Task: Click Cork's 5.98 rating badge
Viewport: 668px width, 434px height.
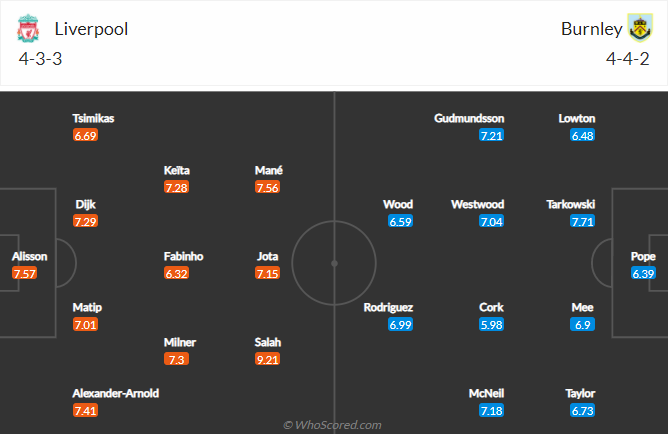Action: pos(491,325)
